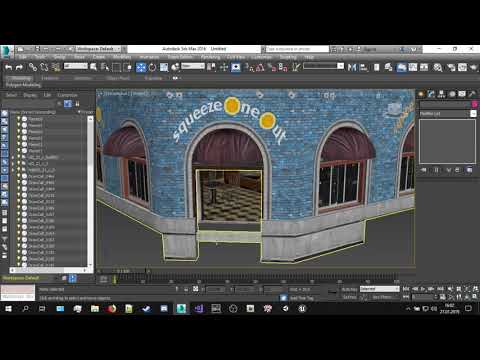Screen dimensions: 480x360
Task: Open the Selection Filter dropdown
Action: 76,66
